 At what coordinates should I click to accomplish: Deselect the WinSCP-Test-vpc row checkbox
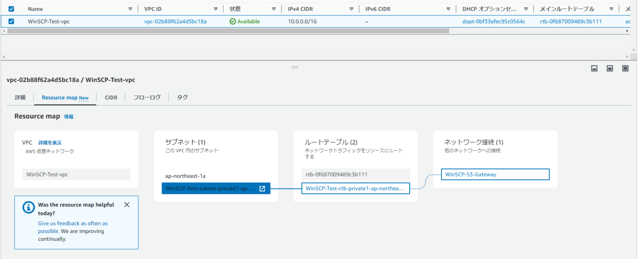pos(11,21)
